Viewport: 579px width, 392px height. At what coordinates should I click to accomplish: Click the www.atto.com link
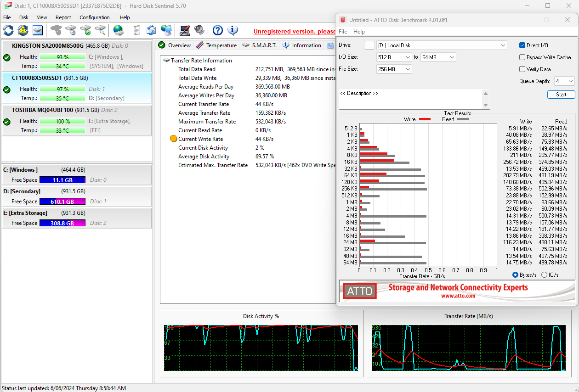458,296
